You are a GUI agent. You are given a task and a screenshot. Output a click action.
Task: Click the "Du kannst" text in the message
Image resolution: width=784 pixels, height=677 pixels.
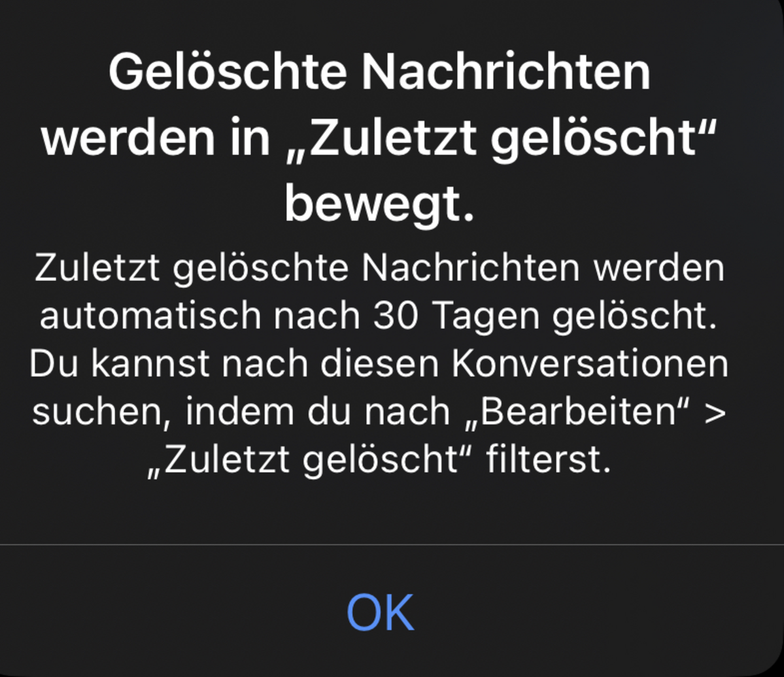119,364
